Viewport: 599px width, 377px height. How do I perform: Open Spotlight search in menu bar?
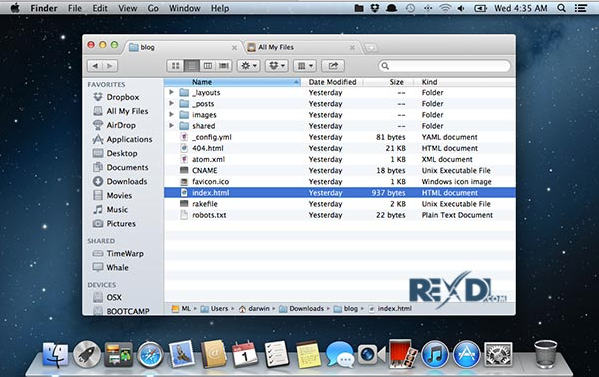coord(561,8)
